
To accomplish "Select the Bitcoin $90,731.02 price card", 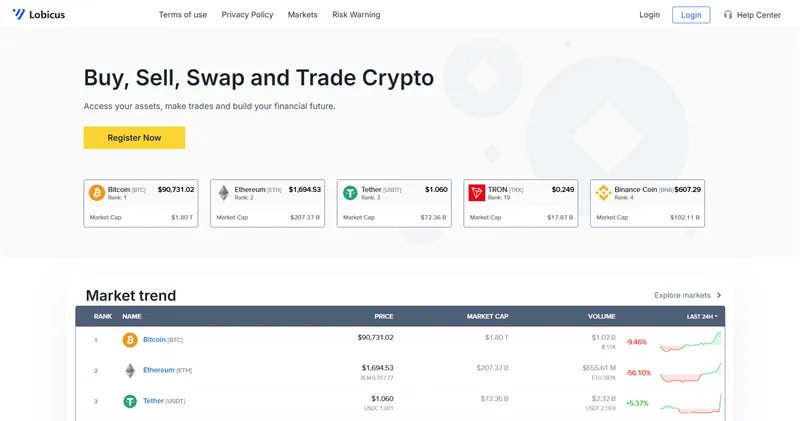I will 141,203.
